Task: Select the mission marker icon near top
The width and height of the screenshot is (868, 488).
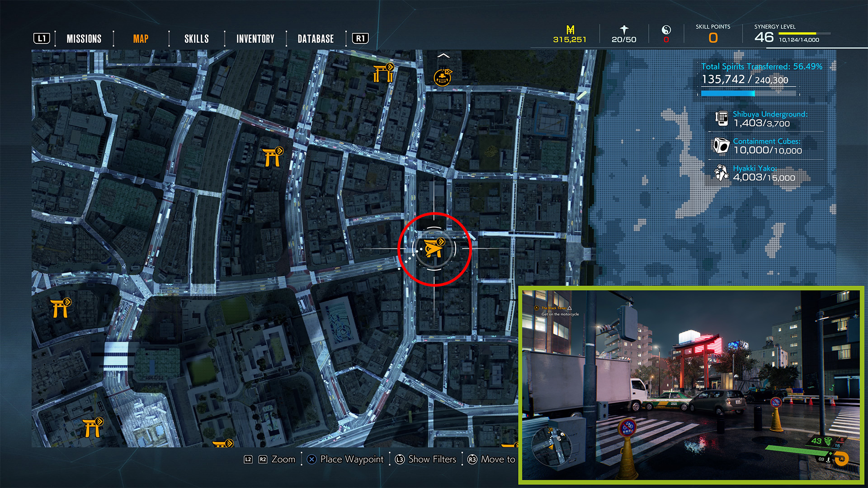Action: (x=443, y=77)
